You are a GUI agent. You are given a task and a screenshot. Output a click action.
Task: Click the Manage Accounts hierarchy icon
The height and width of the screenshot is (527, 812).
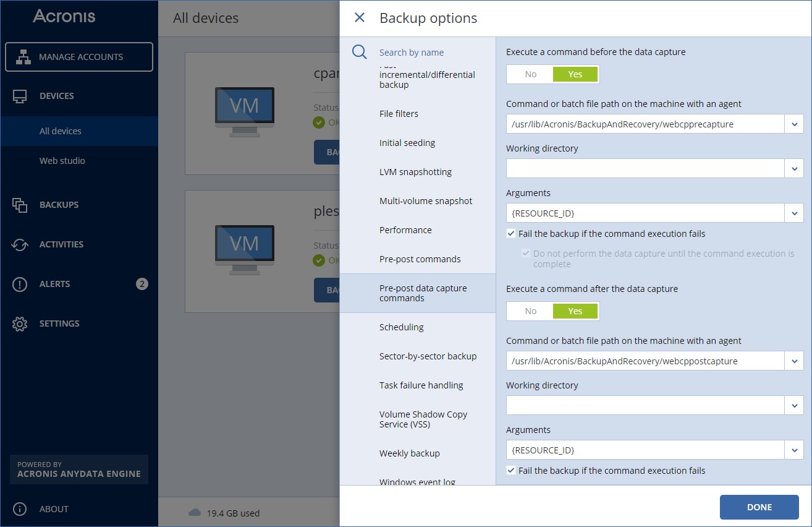point(23,57)
